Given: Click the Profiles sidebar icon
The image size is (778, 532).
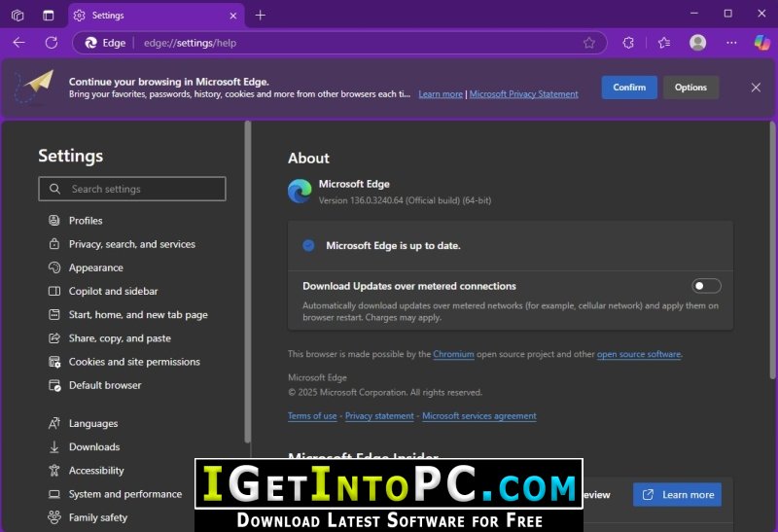Looking at the screenshot, I should (x=54, y=221).
